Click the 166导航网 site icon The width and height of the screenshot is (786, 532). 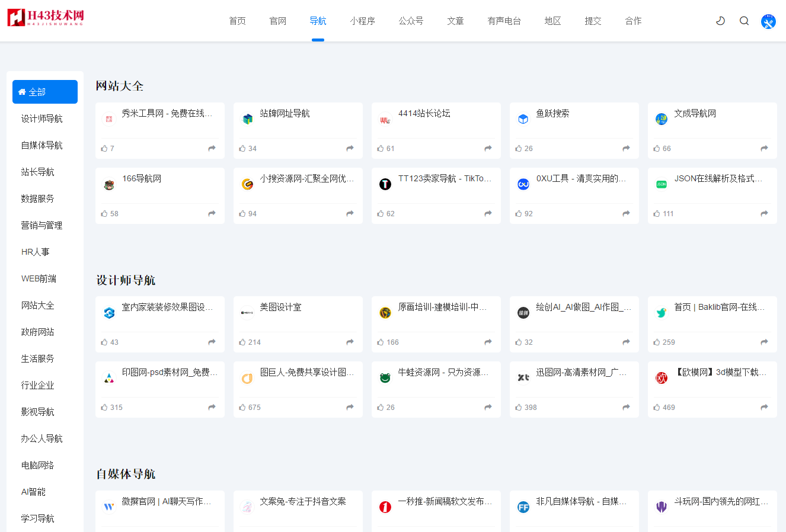pos(109,185)
